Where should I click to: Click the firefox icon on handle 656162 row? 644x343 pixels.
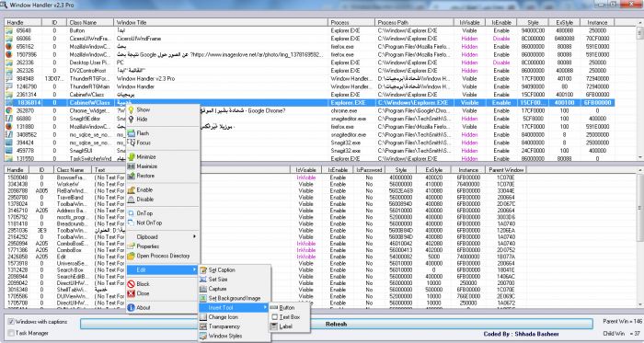(9, 47)
